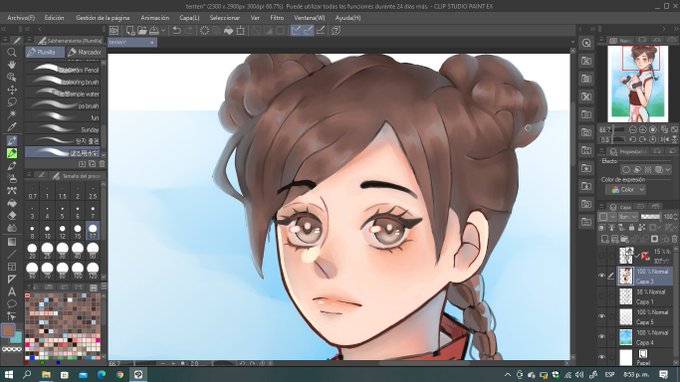Select the Eraser tool
Image resolution: width=680 pixels, height=382 pixels.
pos(12,215)
